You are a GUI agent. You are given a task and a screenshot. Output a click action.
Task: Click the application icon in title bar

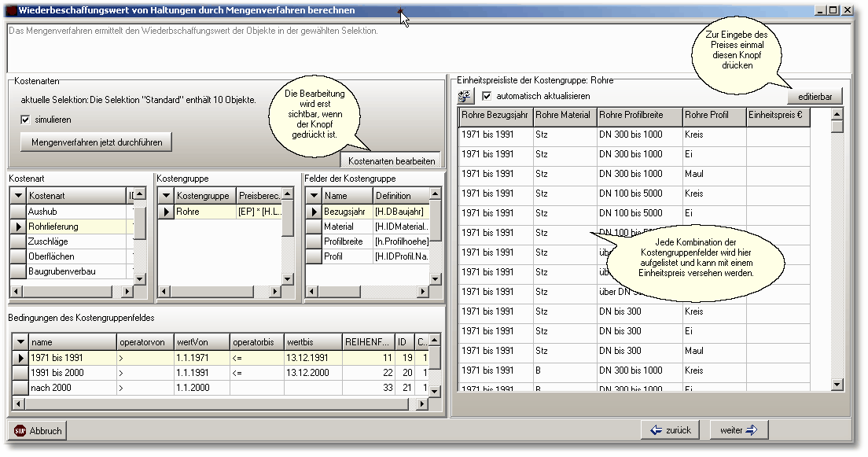pos(11,10)
